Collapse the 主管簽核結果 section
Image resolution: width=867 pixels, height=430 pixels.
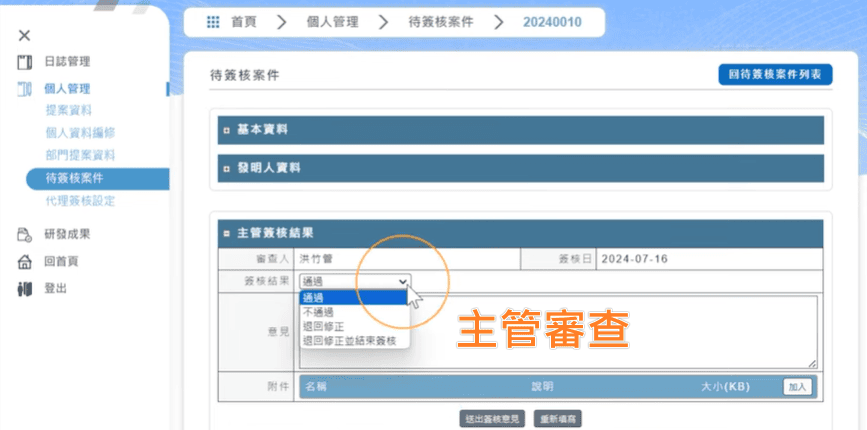(228, 233)
